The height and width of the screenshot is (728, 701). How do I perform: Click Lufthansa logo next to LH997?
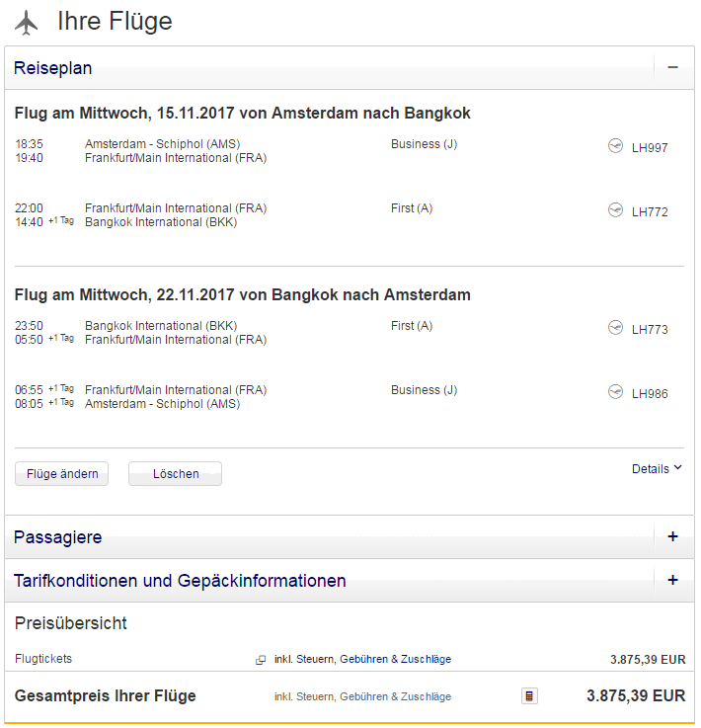pyautogui.click(x=615, y=146)
